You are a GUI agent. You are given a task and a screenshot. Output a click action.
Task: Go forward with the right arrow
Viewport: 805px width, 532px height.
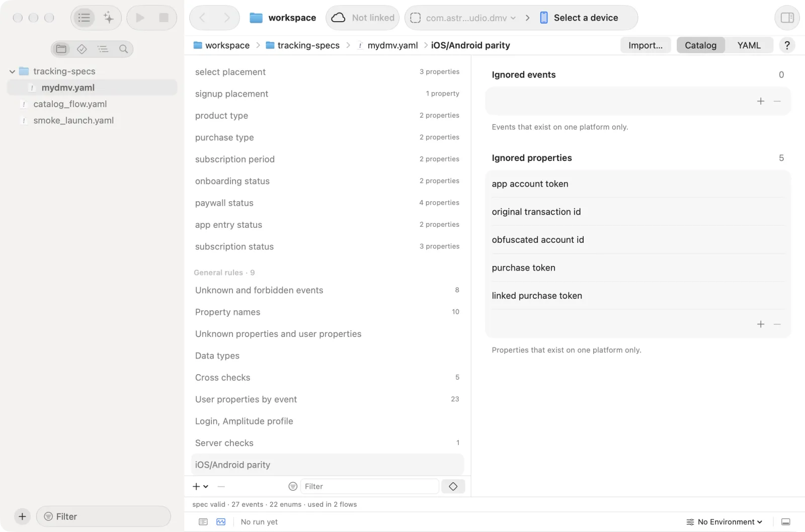point(227,18)
